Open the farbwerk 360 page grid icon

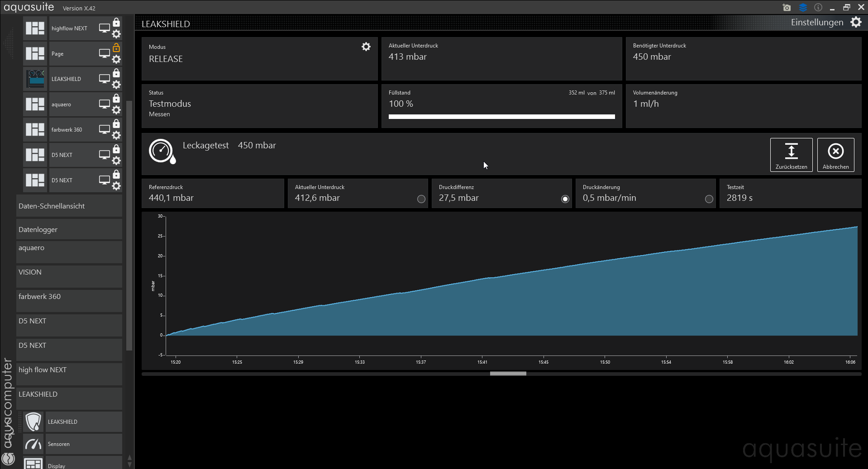35,129
